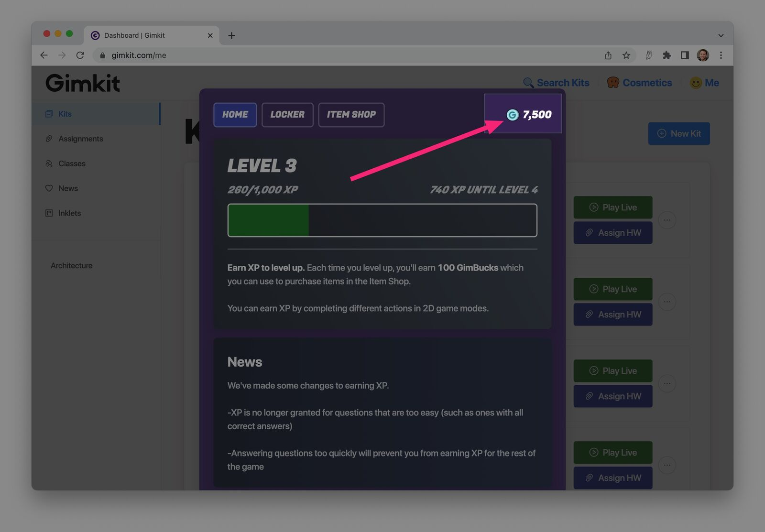This screenshot has height=532, width=765.
Task: Click the Classes people icon
Action: [49, 163]
